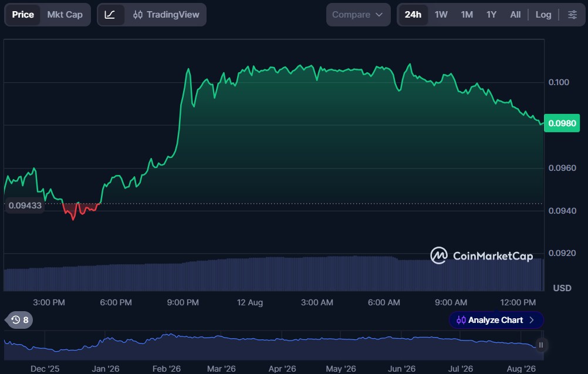Toggle the Log scale option

543,15
